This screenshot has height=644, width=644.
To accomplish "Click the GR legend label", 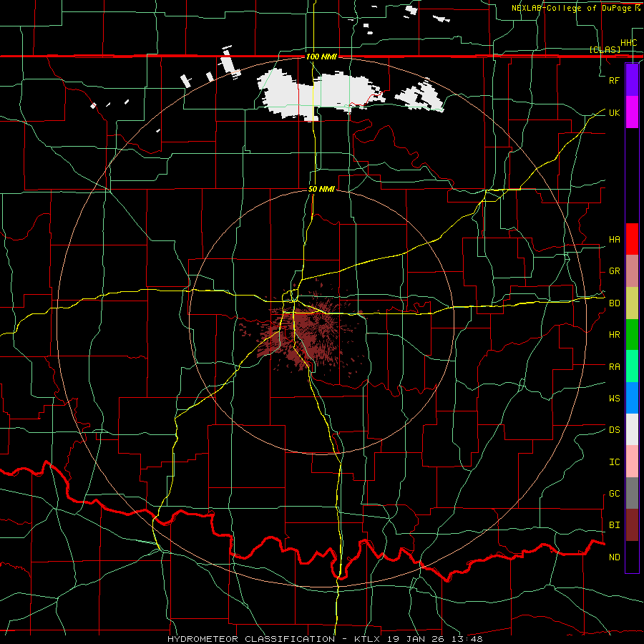I will pos(614,271).
